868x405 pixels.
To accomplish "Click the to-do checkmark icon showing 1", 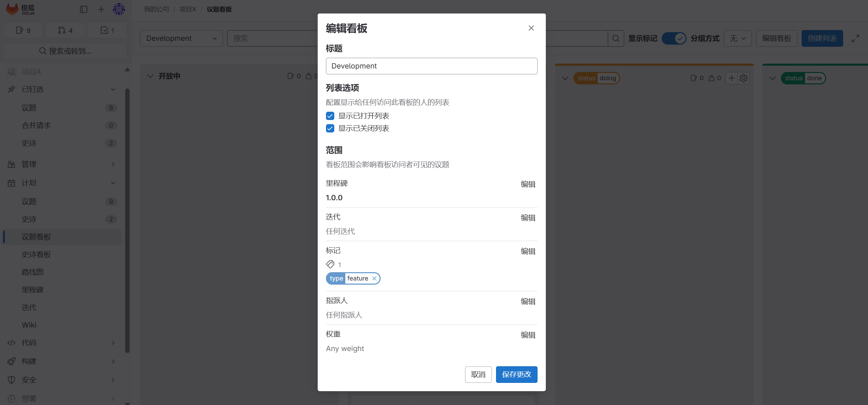I will [x=107, y=30].
